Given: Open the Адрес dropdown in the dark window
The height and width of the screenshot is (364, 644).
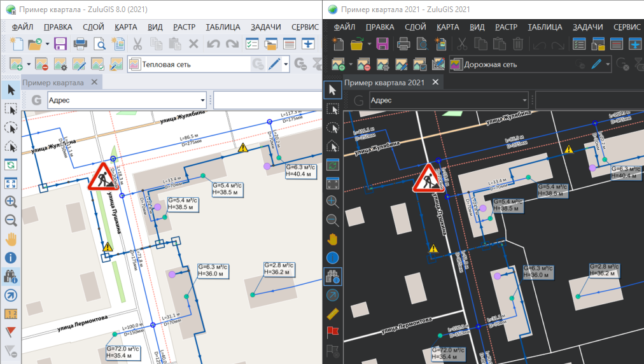Looking at the screenshot, I should tap(524, 100).
